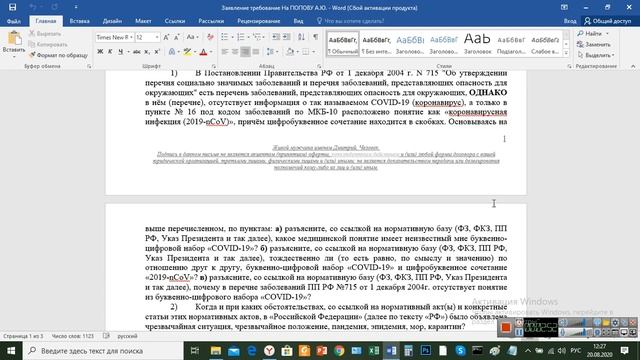Click Replace (Заменить)
Viewport: 640px width, 360px height.
(x=594, y=44)
